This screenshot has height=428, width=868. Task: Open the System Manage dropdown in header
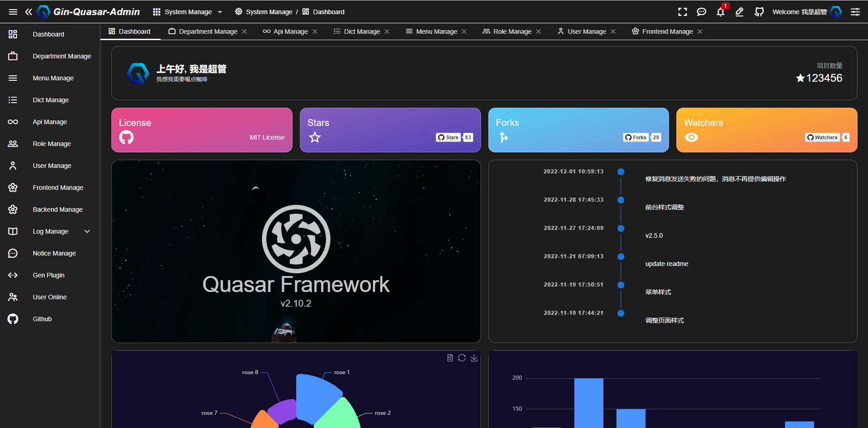(x=188, y=12)
